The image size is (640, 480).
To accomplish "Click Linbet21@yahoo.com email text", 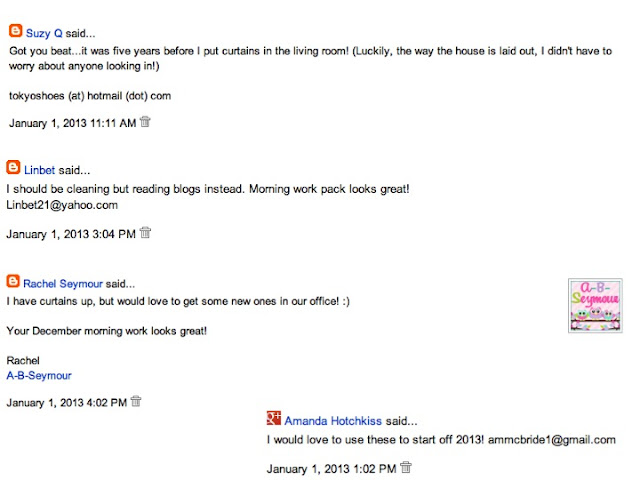I will pyautogui.click(x=62, y=205).
